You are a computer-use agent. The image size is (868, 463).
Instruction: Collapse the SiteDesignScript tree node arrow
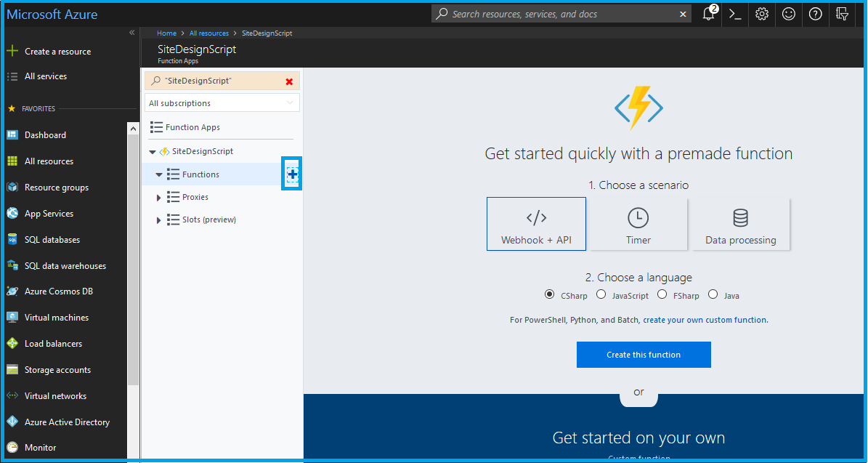[x=153, y=152]
